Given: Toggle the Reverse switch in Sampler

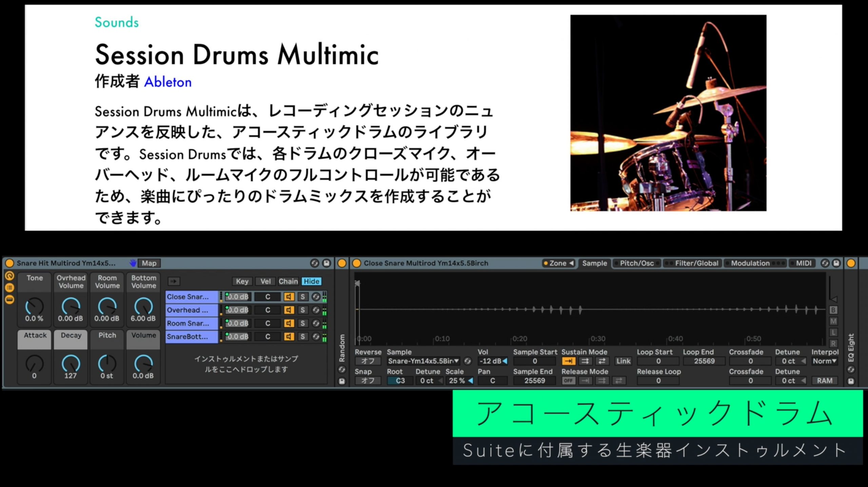Looking at the screenshot, I should point(368,361).
